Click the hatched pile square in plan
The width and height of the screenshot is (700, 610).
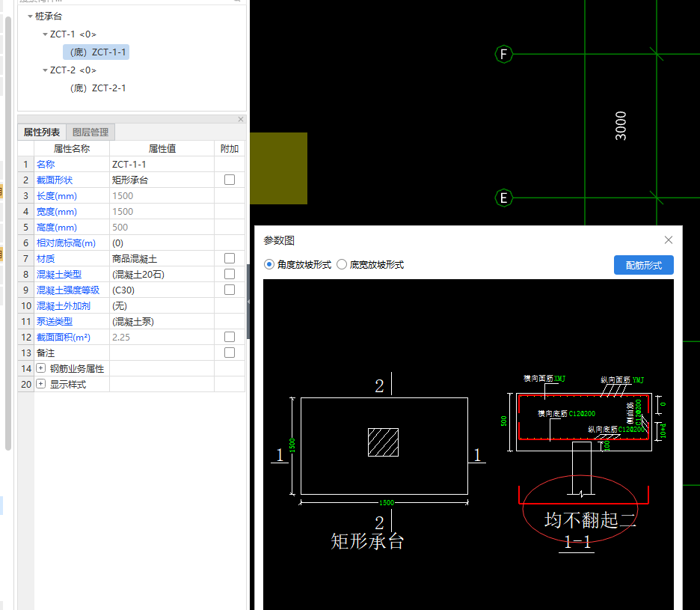[383, 442]
